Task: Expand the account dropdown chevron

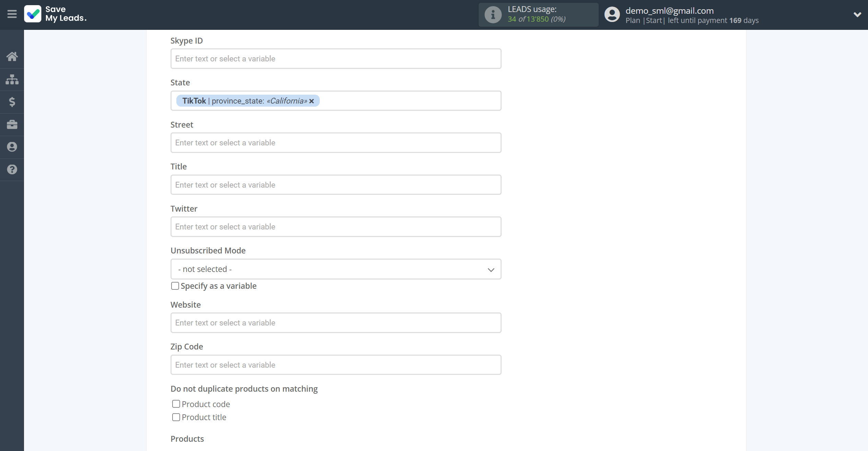Action: (x=857, y=14)
